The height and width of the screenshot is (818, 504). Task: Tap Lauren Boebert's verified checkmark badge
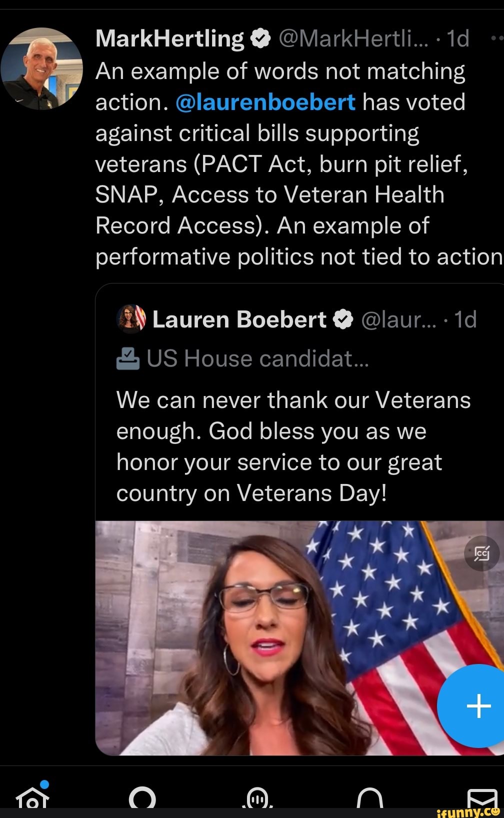click(x=343, y=319)
